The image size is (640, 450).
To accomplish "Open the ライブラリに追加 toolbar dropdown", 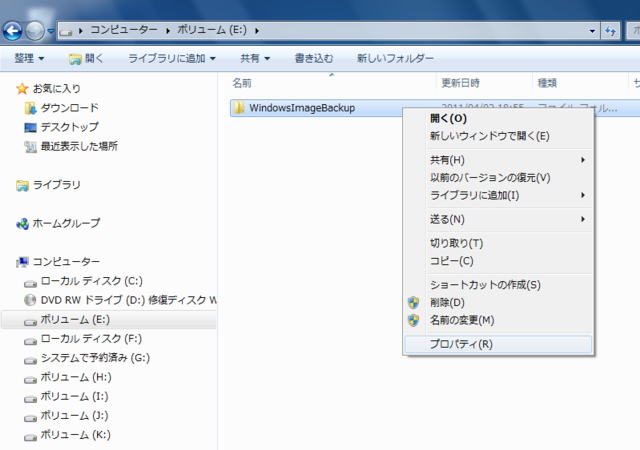I will click(172, 58).
